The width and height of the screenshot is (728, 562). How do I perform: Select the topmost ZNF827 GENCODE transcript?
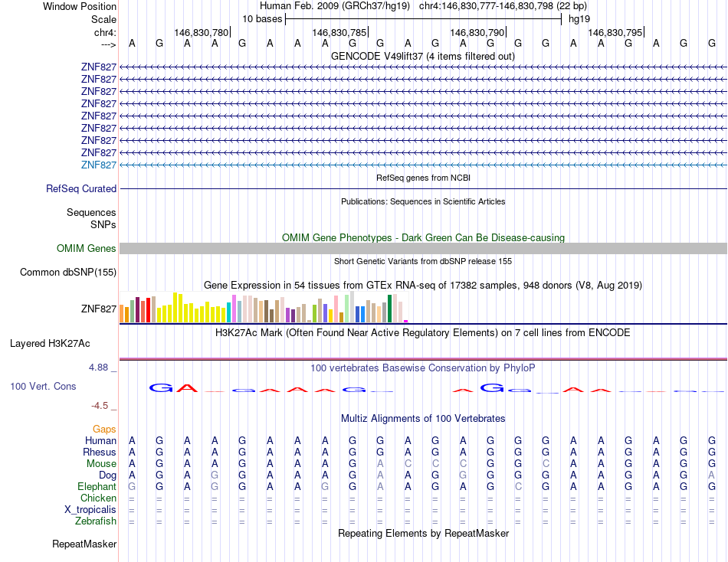coord(423,67)
